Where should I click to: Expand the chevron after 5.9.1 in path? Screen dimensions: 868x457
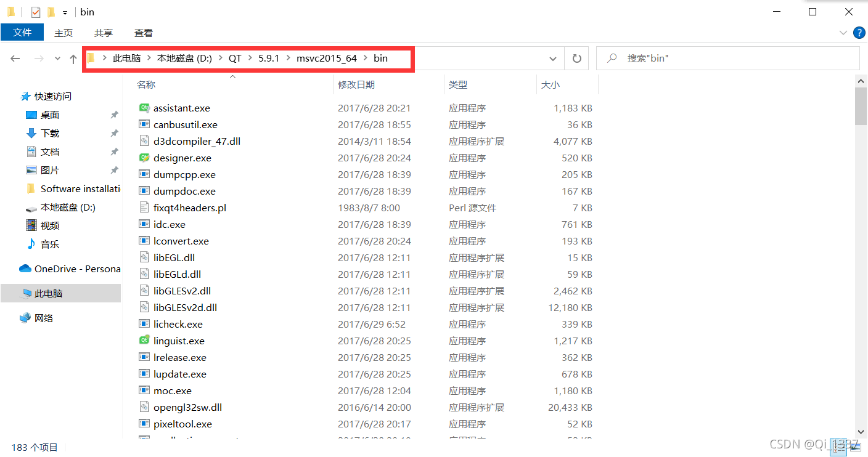[x=289, y=59]
